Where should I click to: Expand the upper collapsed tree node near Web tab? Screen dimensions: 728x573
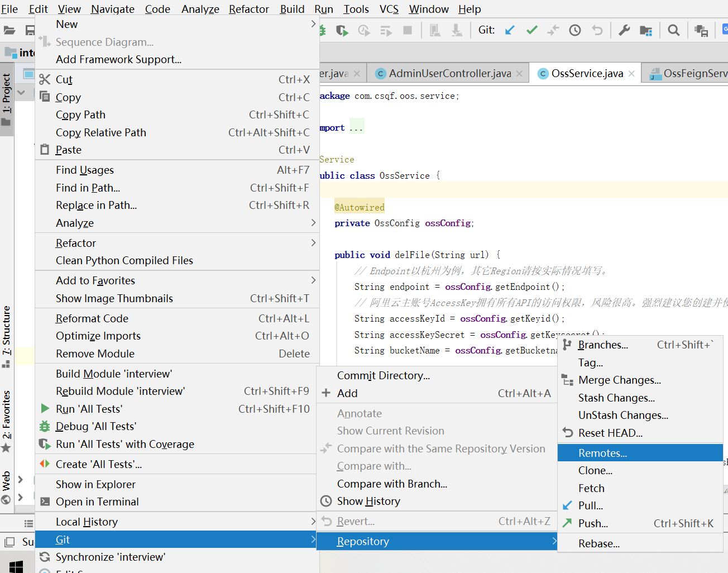coord(21,479)
